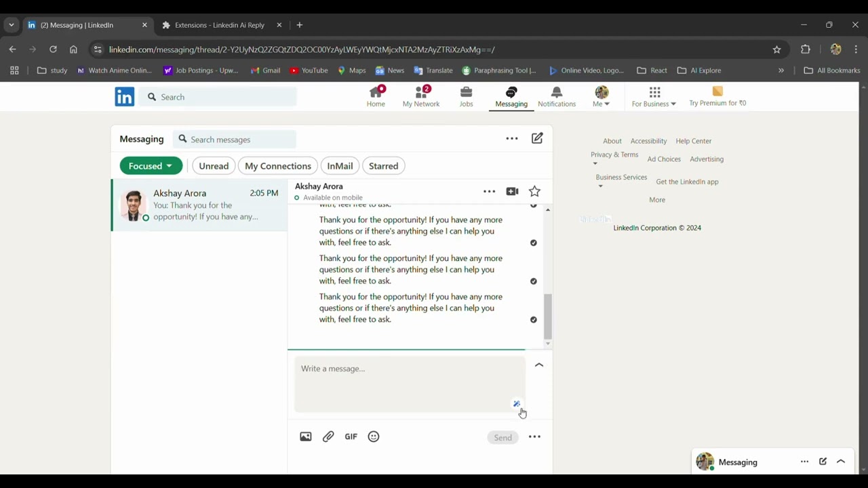Open the browser home page
Screen dimensions: 868x488
[73, 49]
